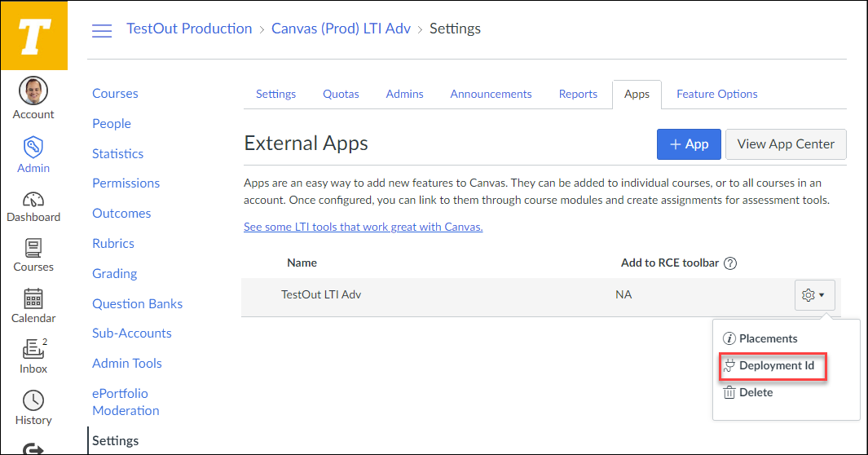The image size is (868, 455).
Task: Click the Name column header
Action: pos(302,263)
